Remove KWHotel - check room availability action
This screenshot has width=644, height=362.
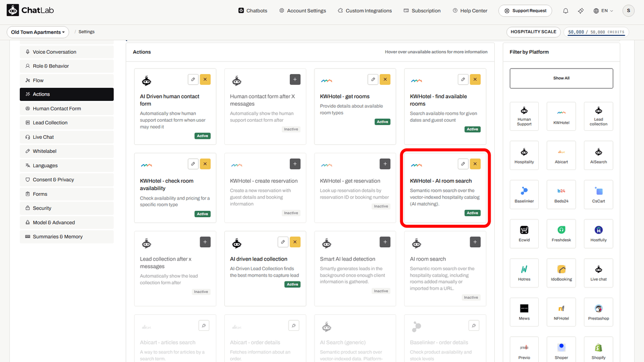pyautogui.click(x=205, y=164)
